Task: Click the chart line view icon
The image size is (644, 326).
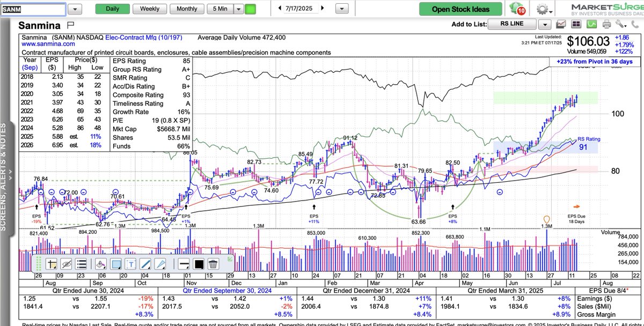Action: pos(562,24)
